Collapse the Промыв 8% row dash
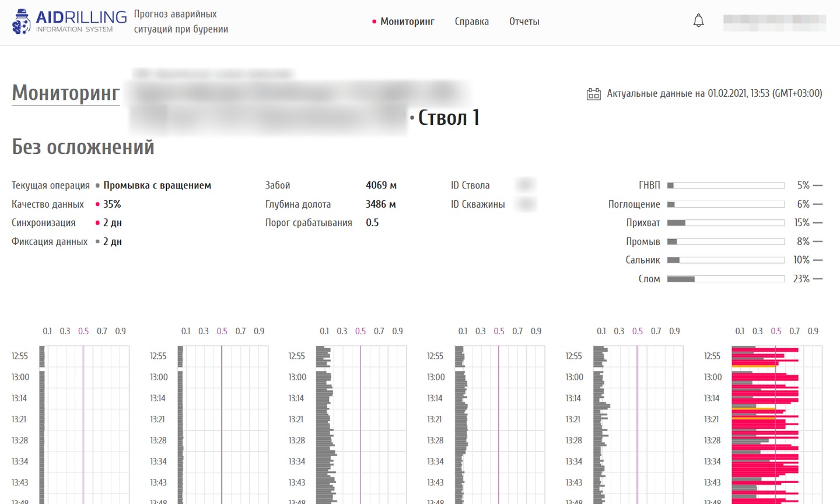 point(818,242)
